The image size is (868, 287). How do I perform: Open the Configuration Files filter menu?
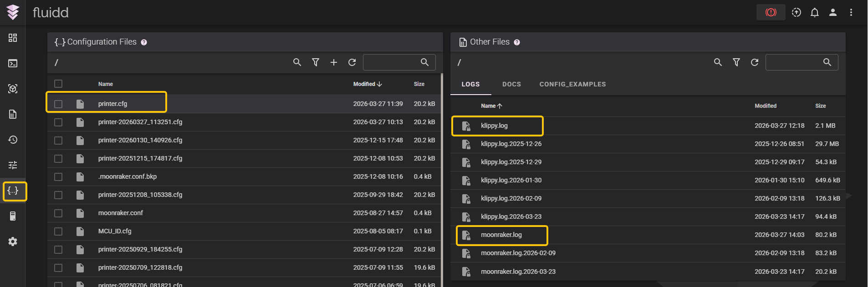(315, 62)
